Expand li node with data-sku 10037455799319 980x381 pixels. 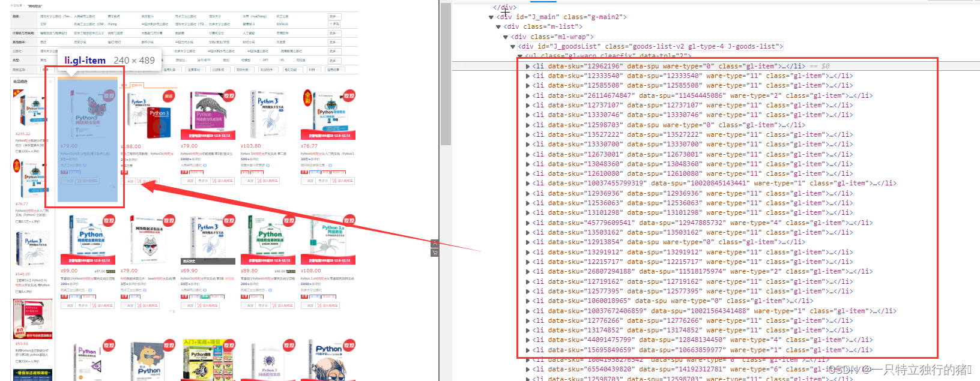coord(528,184)
